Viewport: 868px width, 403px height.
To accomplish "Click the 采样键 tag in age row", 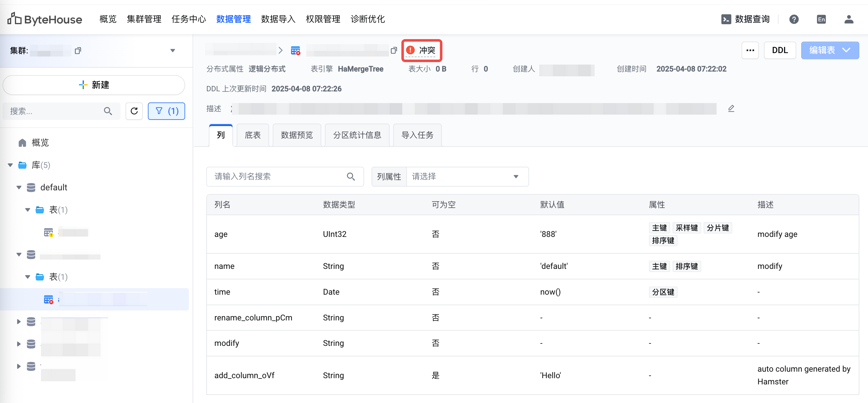I will point(686,228).
